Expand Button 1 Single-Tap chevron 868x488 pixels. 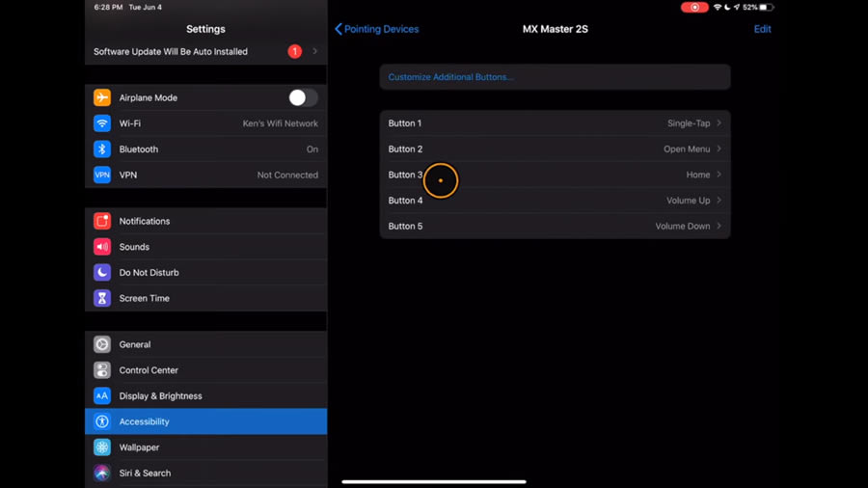click(719, 123)
